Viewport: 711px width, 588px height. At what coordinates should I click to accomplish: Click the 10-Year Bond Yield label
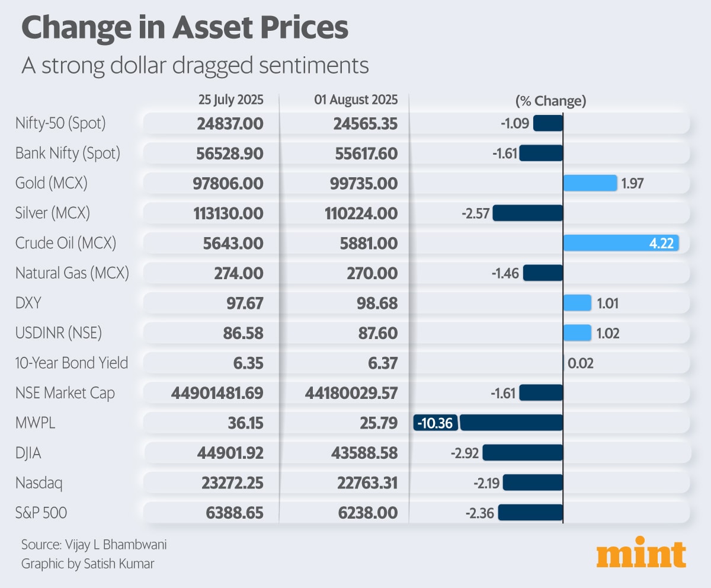72,363
